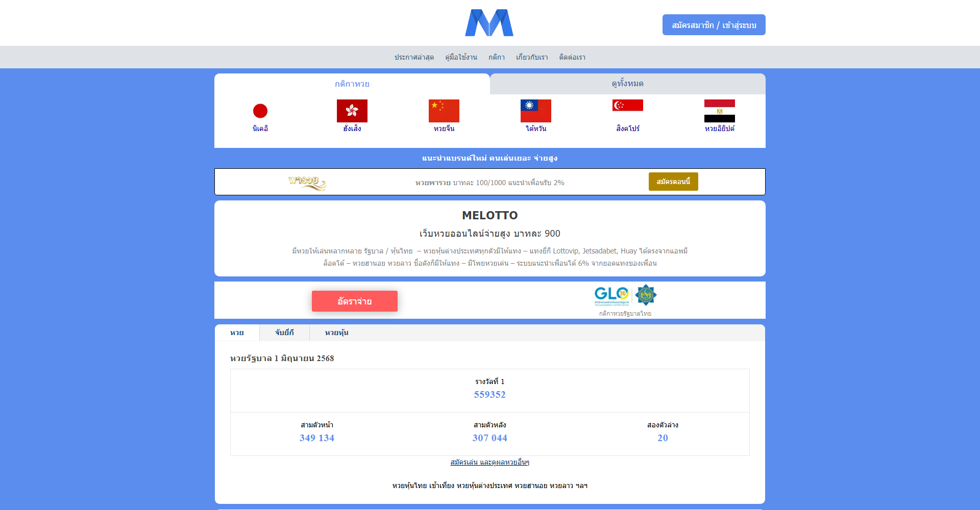Click the สมัครสมาชิก / เข้าสู่ระบบ button
This screenshot has height=510, width=980.
point(714,24)
